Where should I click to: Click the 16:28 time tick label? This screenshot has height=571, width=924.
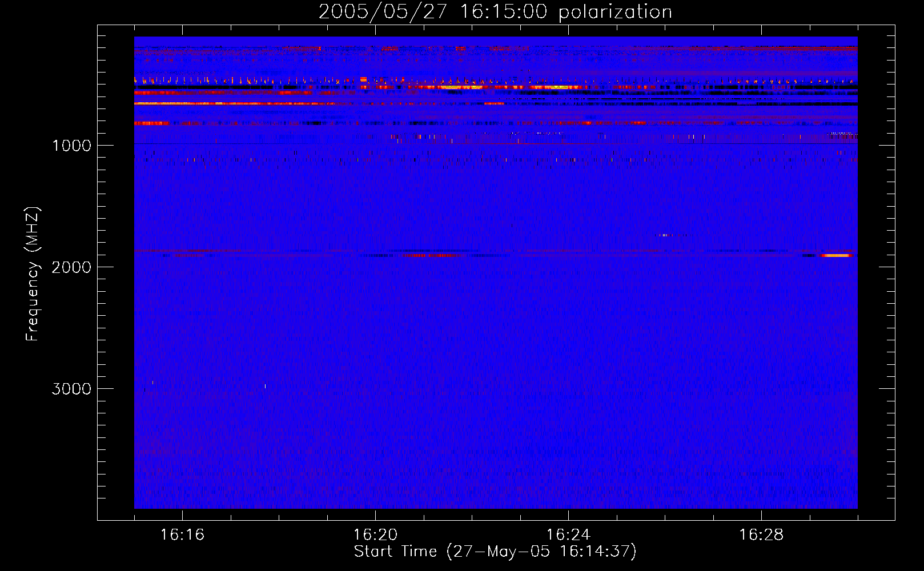(x=761, y=534)
